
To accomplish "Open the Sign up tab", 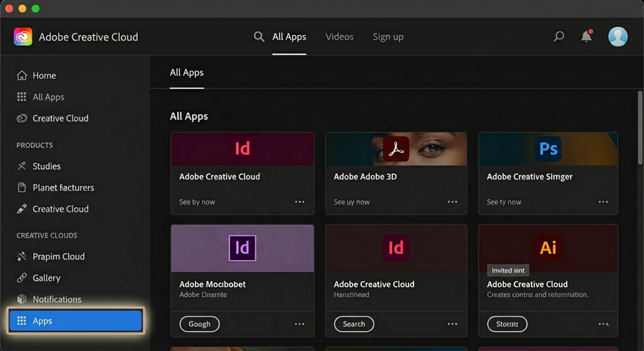I will 388,37.
